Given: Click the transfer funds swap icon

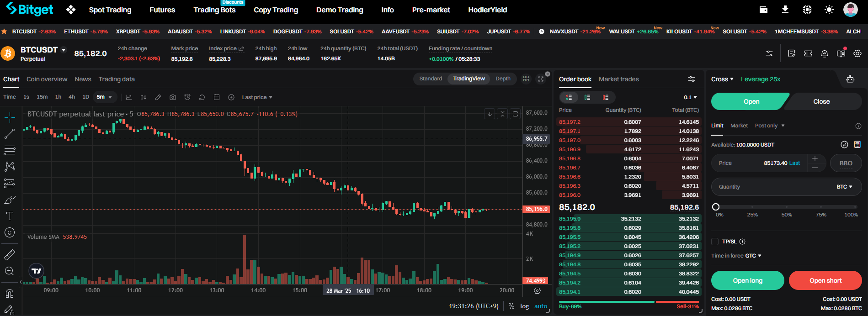Looking at the screenshot, I should pyautogui.click(x=844, y=145).
